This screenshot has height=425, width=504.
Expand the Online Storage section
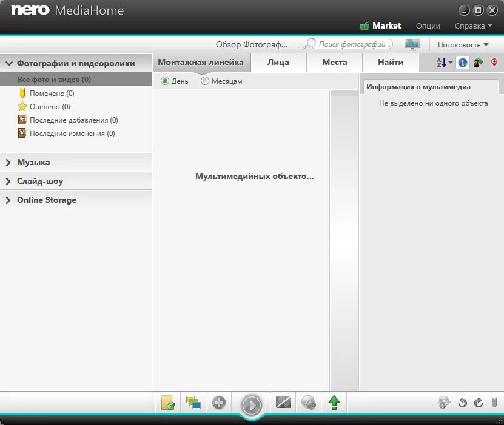[x=8, y=200]
